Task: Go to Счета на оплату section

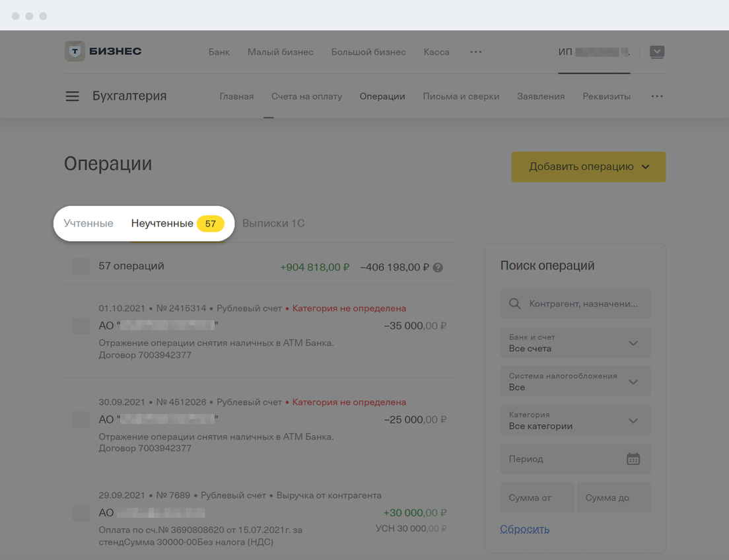Action: [x=306, y=96]
